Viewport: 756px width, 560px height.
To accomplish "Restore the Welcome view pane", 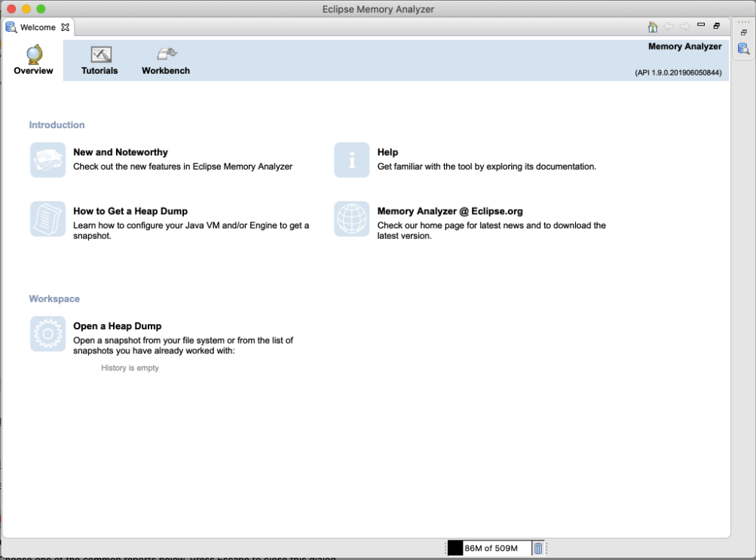I will tap(717, 26).
